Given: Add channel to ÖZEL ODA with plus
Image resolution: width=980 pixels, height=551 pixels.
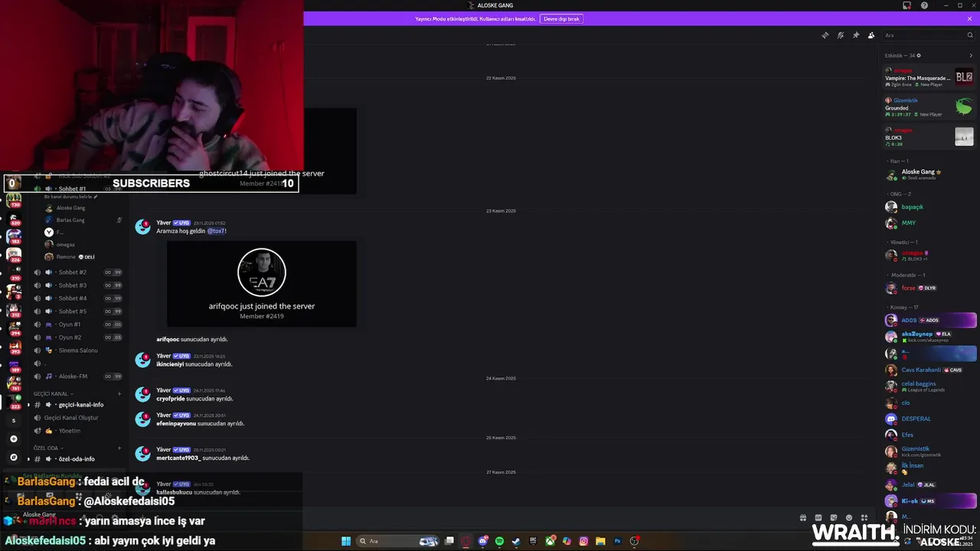Looking at the screenshot, I should click(x=119, y=448).
